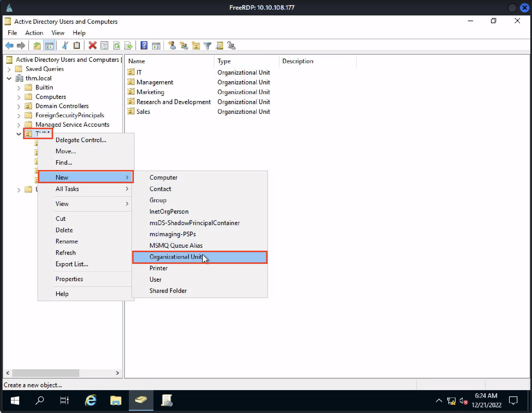Viewport: 532px width, 413px height.
Task: Show hidden tray icons chevron
Action: pyautogui.click(x=439, y=401)
